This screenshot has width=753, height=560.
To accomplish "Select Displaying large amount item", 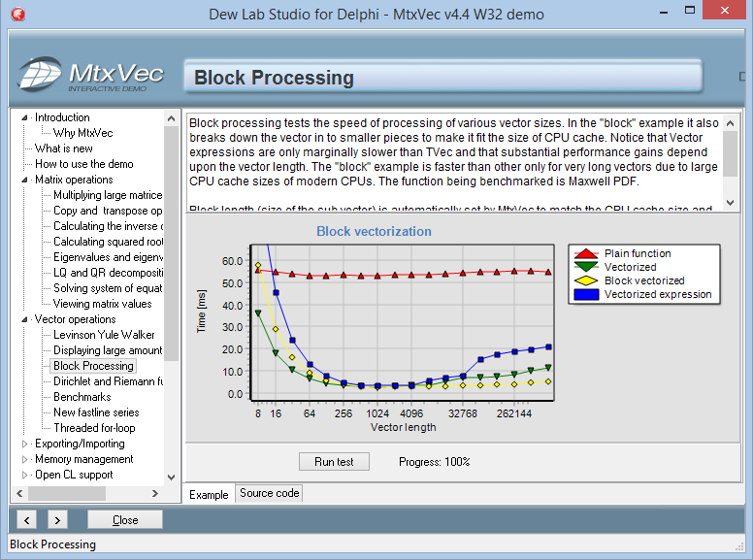I will (x=108, y=350).
